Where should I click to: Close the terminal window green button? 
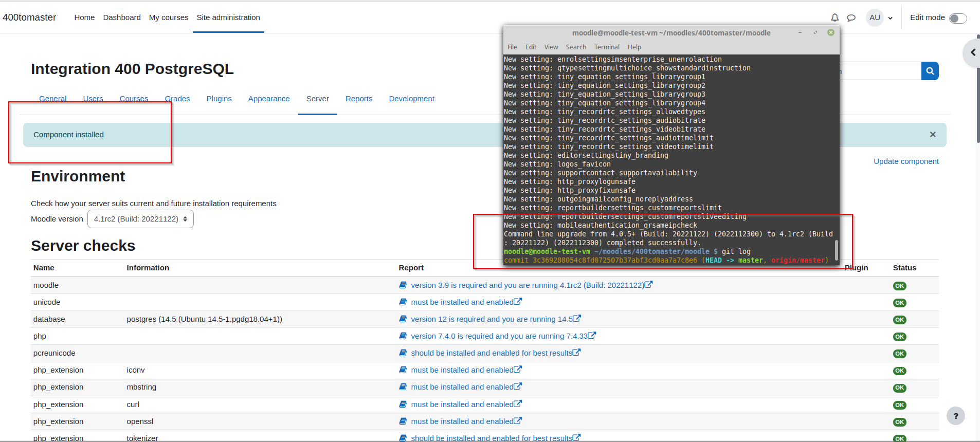tap(831, 32)
